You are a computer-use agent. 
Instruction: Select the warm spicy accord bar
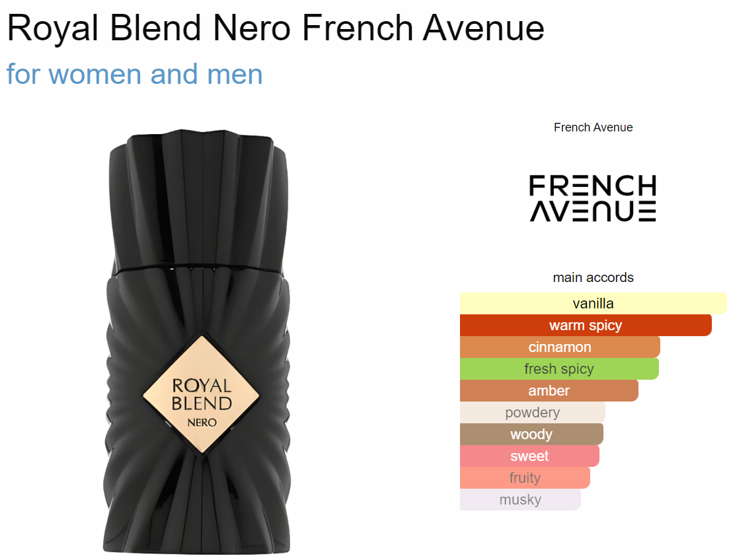click(x=586, y=325)
